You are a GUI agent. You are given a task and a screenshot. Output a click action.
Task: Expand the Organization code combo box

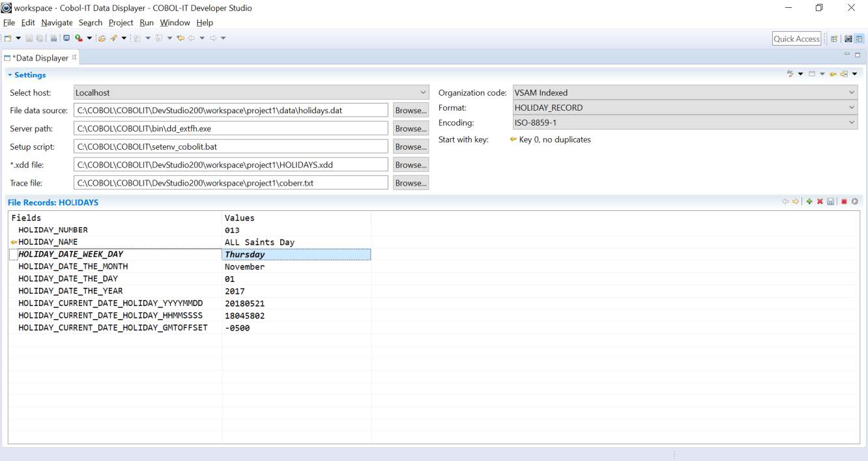852,93
